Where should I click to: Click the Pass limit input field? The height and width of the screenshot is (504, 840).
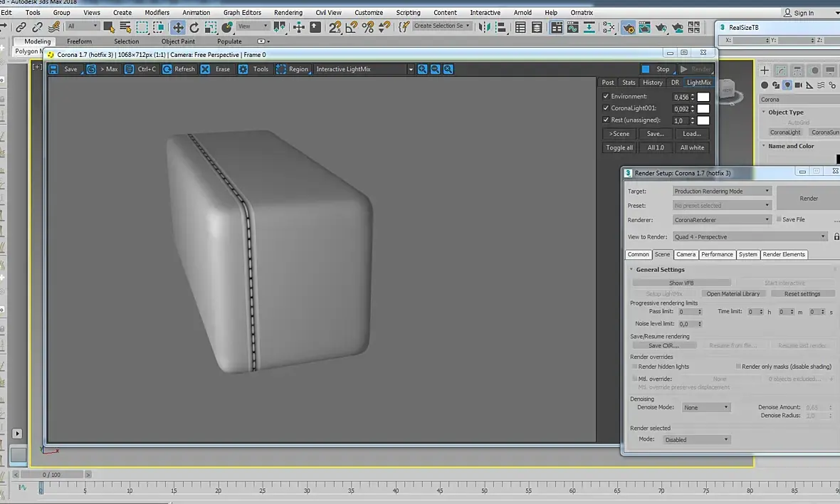point(687,312)
